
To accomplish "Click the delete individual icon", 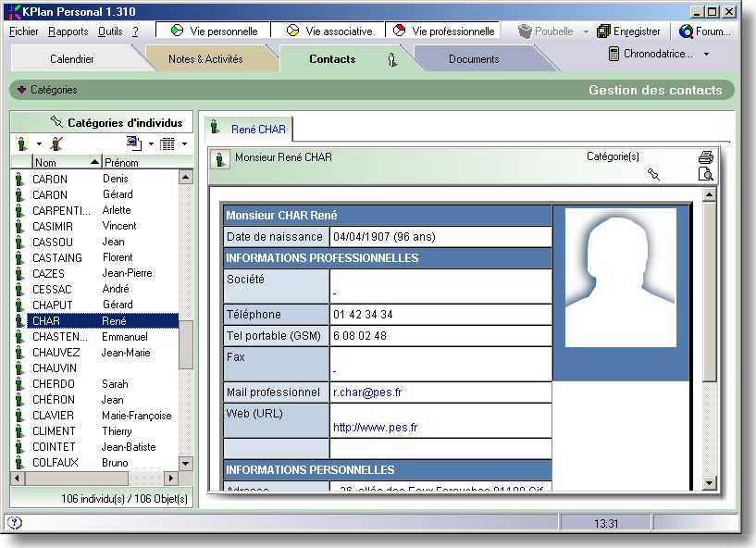I will [x=56, y=143].
